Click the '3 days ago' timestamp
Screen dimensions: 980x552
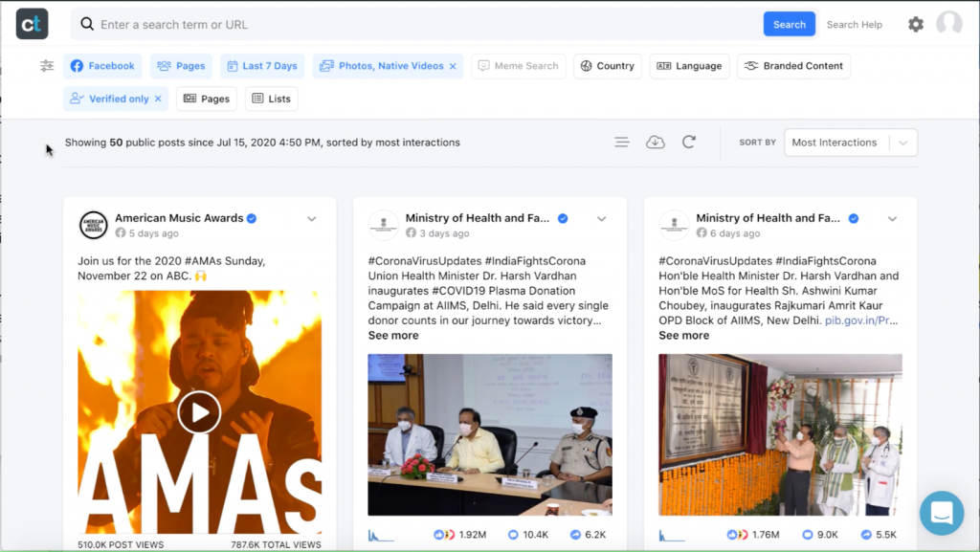[x=444, y=233]
